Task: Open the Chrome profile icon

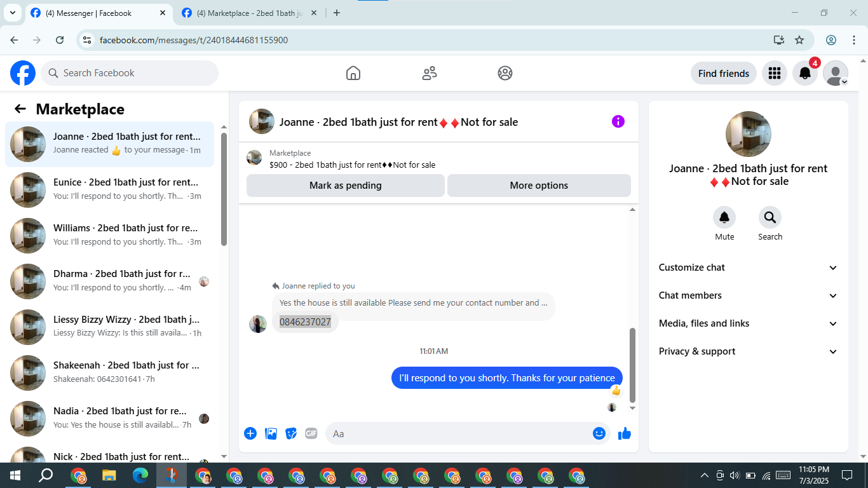Action: pyautogui.click(x=831, y=40)
